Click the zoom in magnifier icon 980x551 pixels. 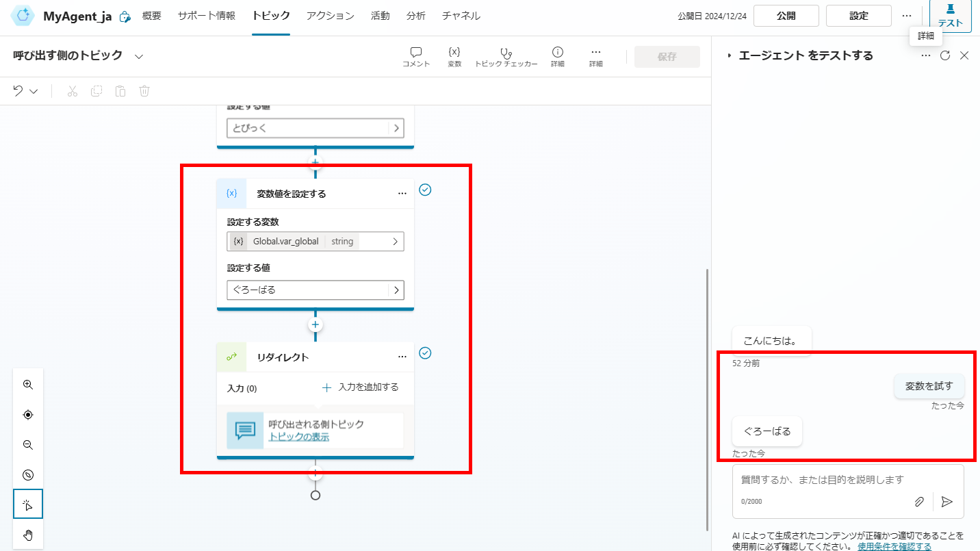tap(28, 385)
